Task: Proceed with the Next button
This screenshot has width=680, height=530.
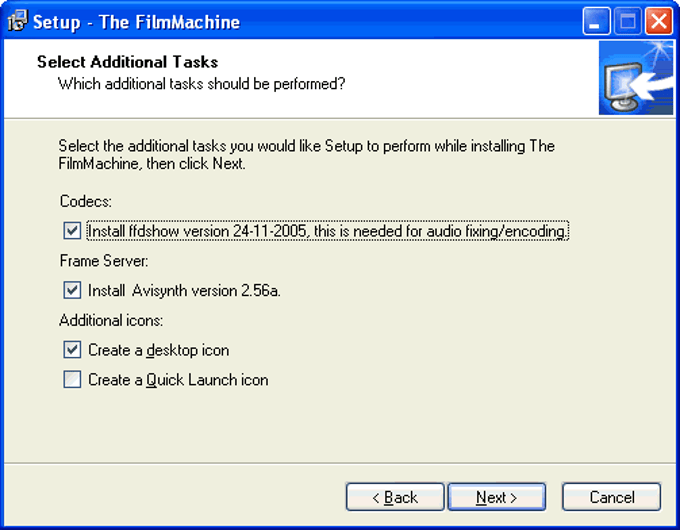Action: point(497,497)
